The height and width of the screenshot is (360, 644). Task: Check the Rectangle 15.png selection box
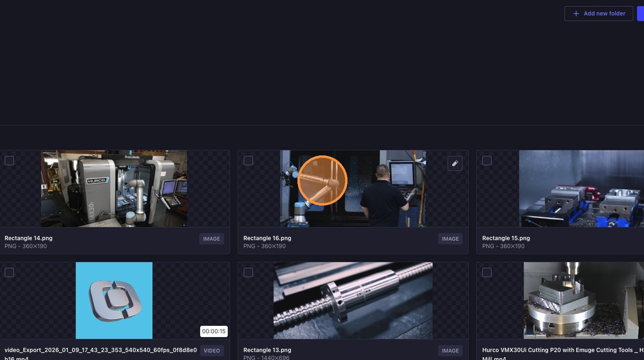coord(487,161)
